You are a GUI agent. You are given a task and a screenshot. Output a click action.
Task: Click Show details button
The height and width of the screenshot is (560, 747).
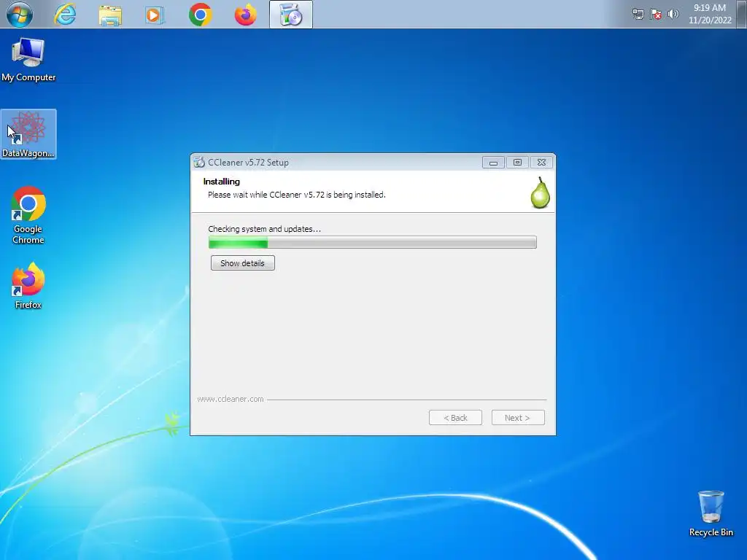tap(242, 262)
